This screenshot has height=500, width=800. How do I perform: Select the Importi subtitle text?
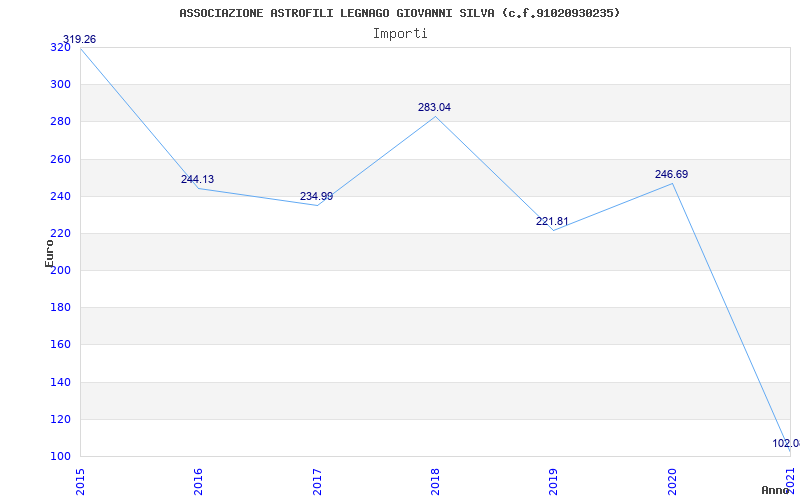coord(400,34)
